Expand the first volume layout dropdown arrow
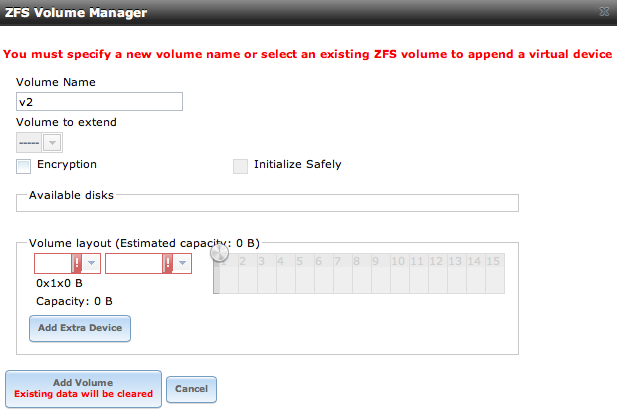The width and height of the screenshot is (617, 414). (91, 263)
